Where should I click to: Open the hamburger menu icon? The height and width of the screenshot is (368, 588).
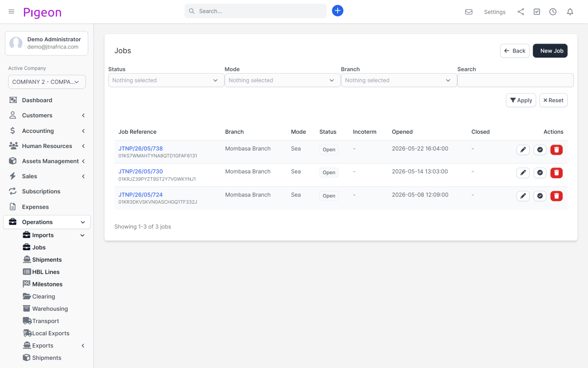pos(11,11)
